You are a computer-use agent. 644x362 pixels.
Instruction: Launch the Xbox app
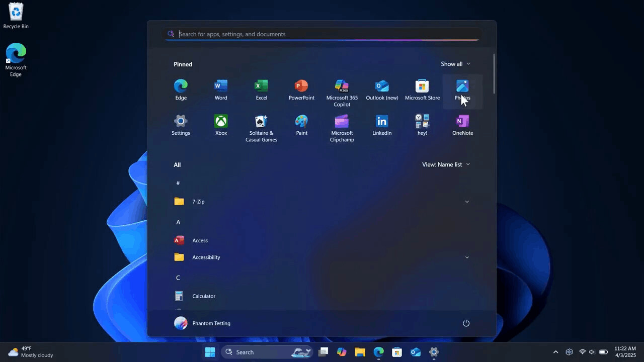[221, 124]
